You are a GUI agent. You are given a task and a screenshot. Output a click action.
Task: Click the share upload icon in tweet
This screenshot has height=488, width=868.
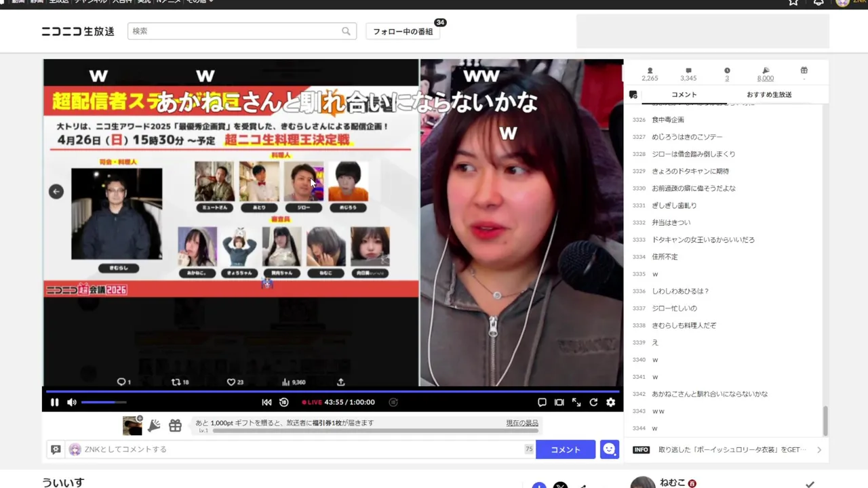click(341, 382)
